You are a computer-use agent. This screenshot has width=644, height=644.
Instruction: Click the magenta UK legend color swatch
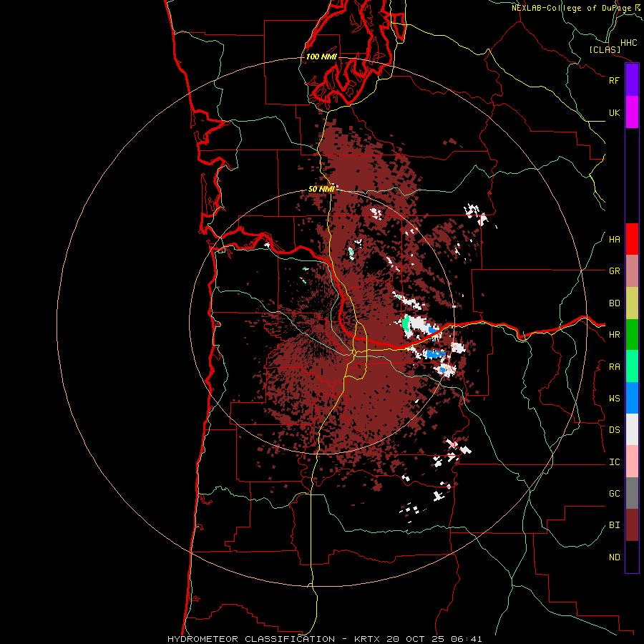pos(632,112)
